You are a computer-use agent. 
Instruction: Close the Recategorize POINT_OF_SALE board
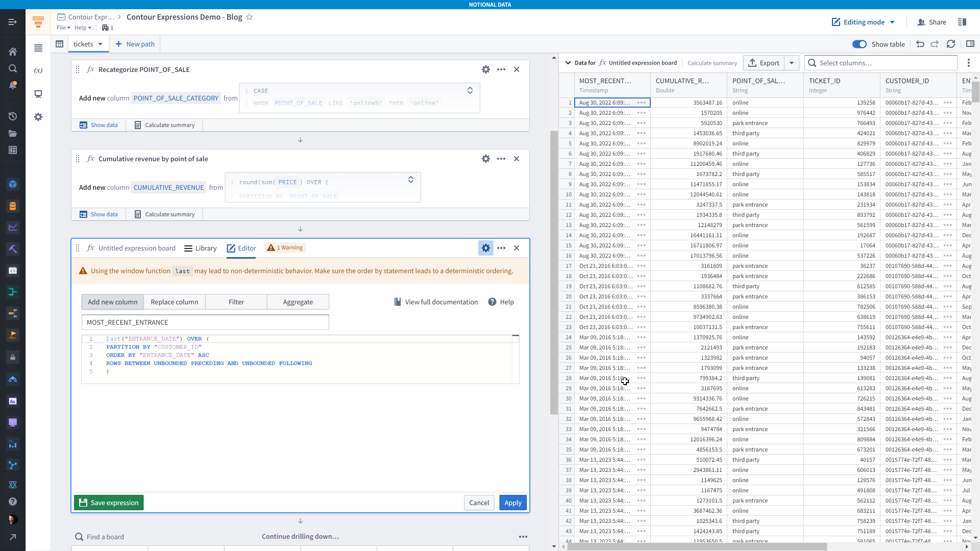(x=517, y=69)
